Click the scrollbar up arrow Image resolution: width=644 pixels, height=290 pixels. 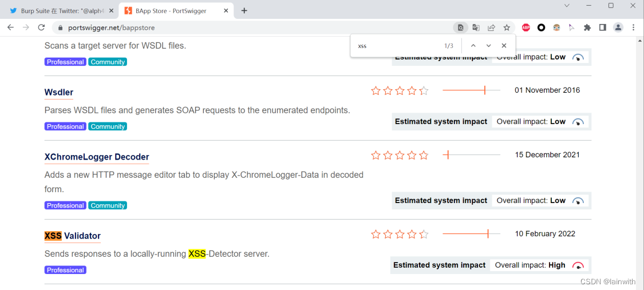coord(640,40)
